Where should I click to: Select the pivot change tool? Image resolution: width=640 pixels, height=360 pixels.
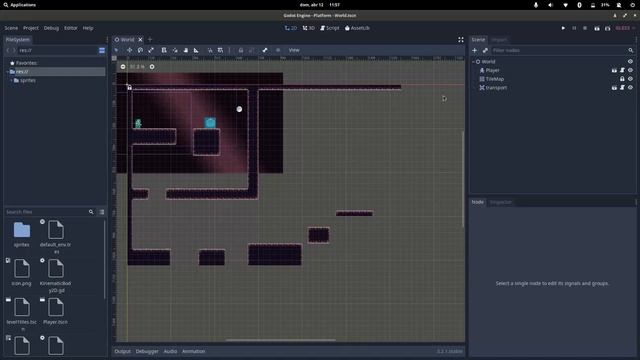click(x=175, y=50)
